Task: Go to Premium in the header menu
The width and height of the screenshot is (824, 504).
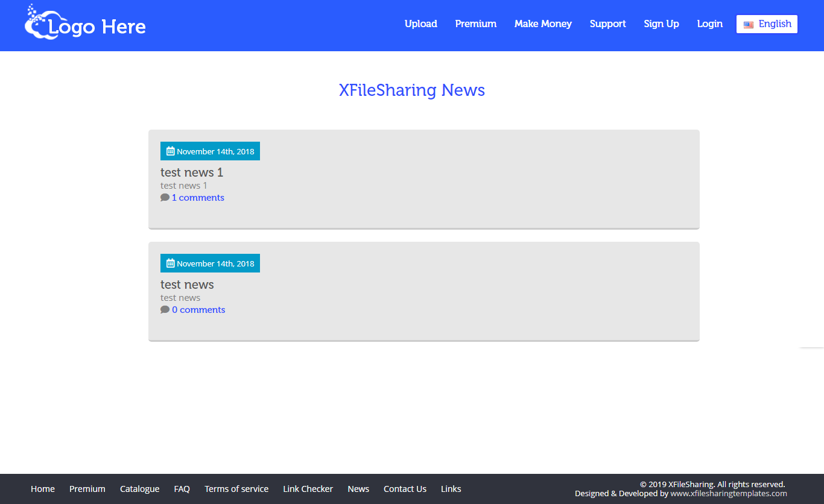Action: (476, 24)
